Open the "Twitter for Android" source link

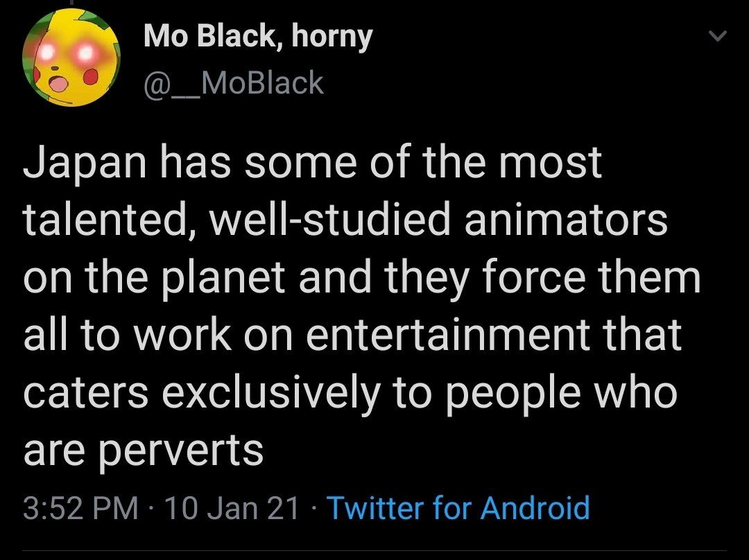coord(458,508)
